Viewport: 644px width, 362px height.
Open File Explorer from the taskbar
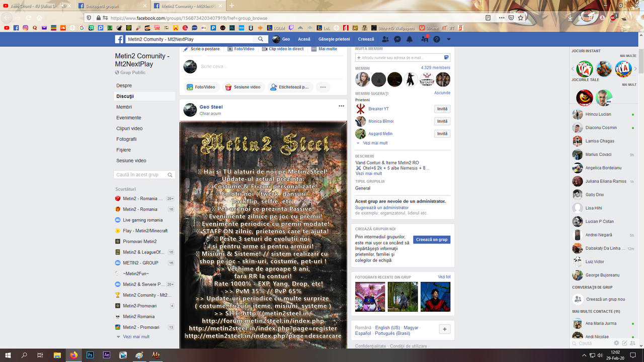(x=57, y=355)
